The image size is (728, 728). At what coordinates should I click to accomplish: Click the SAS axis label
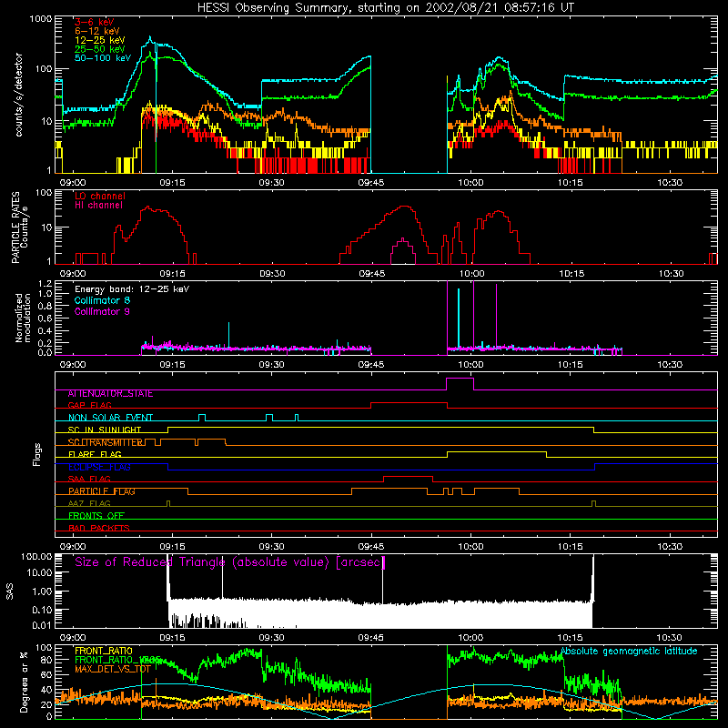tap(10, 591)
